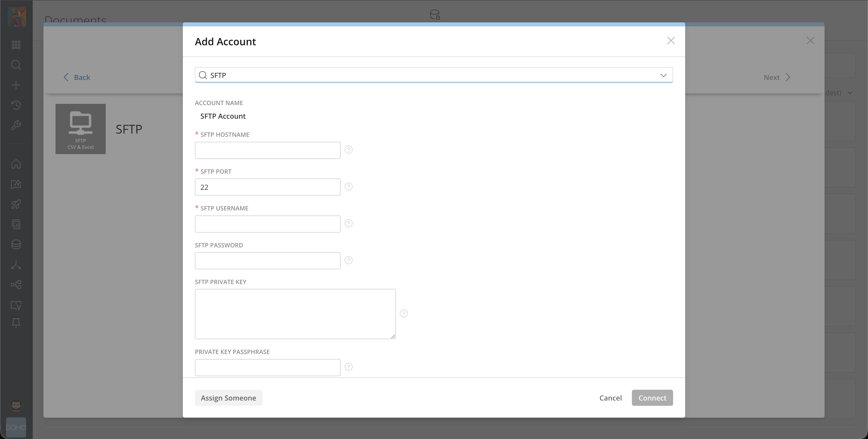Click the Connect button
This screenshot has width=868, height=439.
[652, 398]
